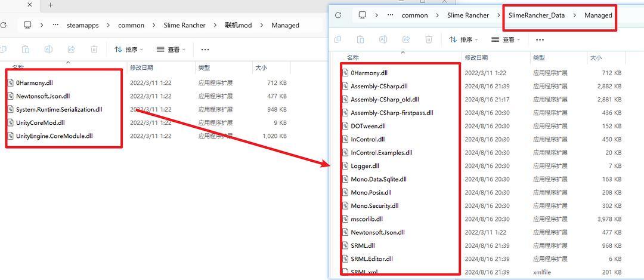Click Share icon in right window toolbar
The image size is (644, 280).
click(x=406, y=39)
